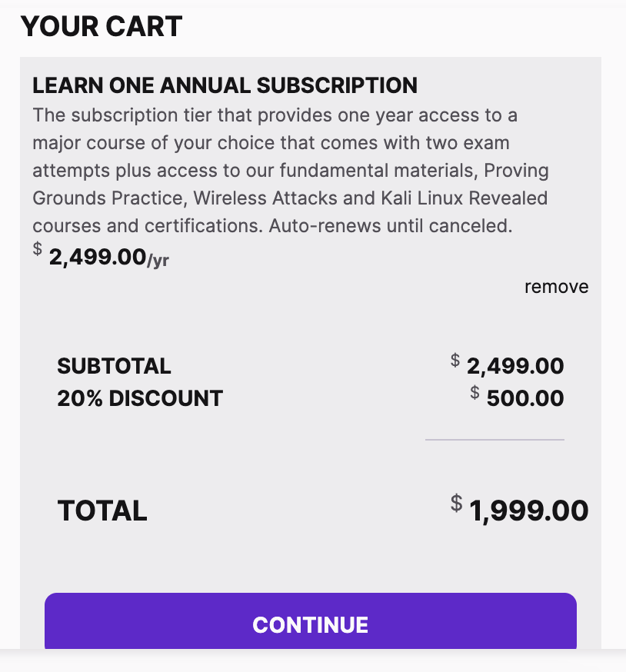Click the 20% DISCOUNT label
The width and height of the screenshot is (626, 672).
coord(140,398)
